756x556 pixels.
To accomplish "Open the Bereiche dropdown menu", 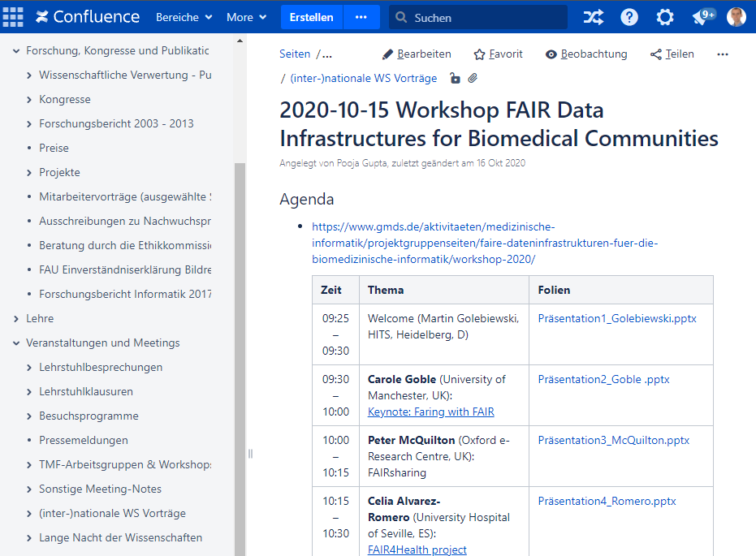I will pos(184,17).
